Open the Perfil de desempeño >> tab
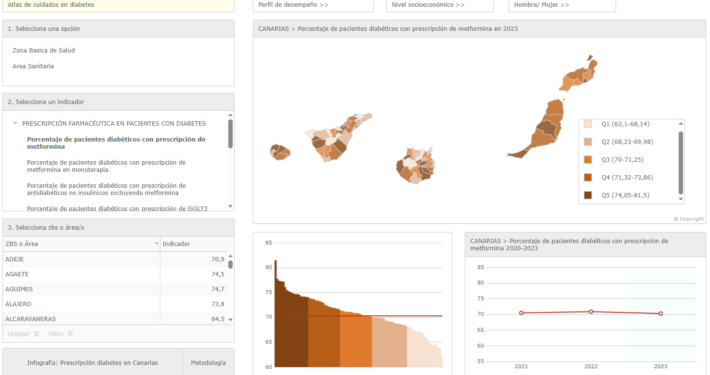 tap(313, 5)
